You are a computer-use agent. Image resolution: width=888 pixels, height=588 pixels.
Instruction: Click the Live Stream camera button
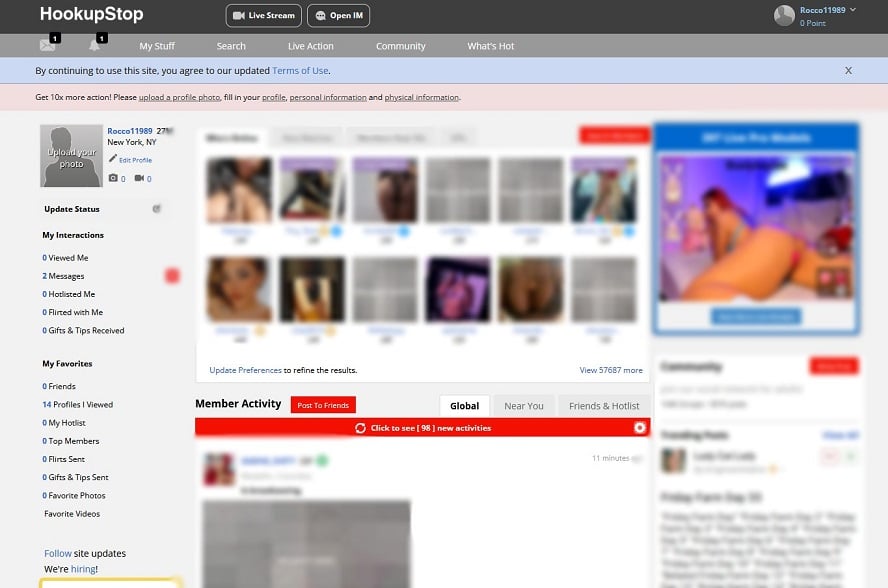(264, 16)
